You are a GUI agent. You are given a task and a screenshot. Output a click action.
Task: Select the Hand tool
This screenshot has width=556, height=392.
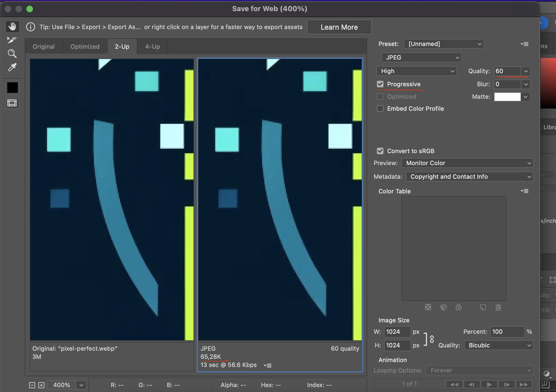[12, 27]
